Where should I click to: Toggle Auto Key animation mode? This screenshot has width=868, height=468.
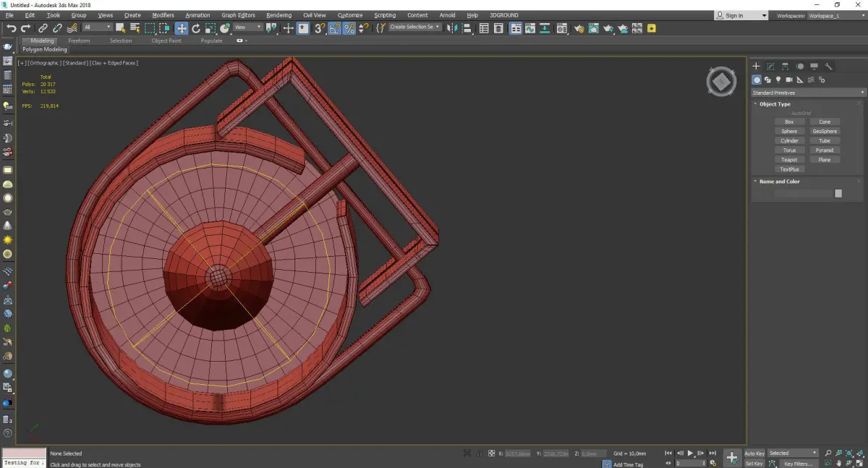coord(754,454)
